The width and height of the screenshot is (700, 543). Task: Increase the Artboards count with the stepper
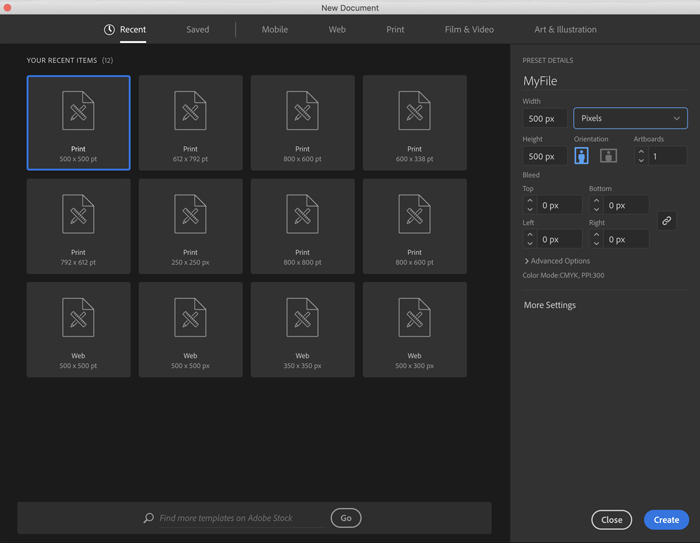[x=641, y=151]
